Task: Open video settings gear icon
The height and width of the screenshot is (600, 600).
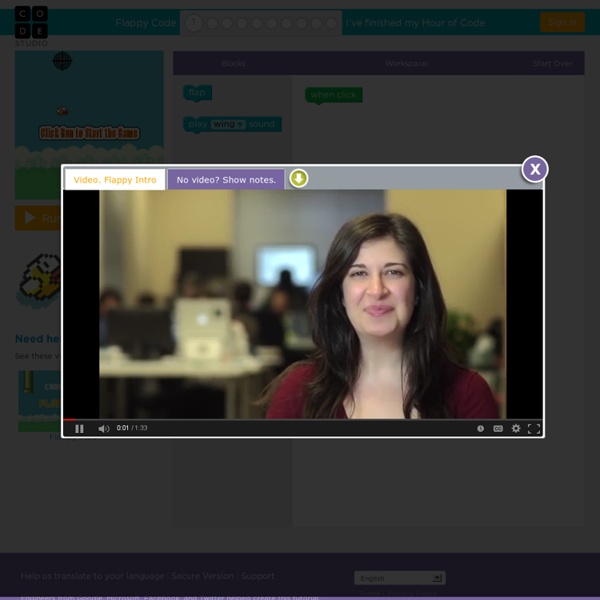Action: click(516, 428)
